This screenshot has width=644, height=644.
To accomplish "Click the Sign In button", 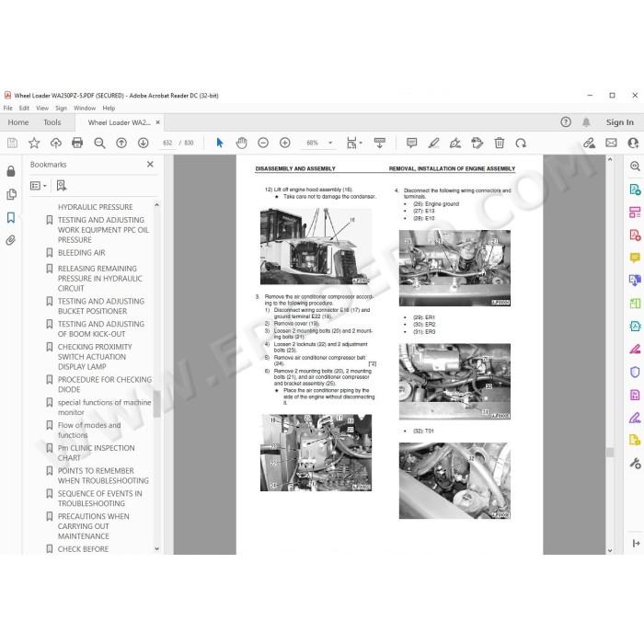I will (x=620, y=122).
